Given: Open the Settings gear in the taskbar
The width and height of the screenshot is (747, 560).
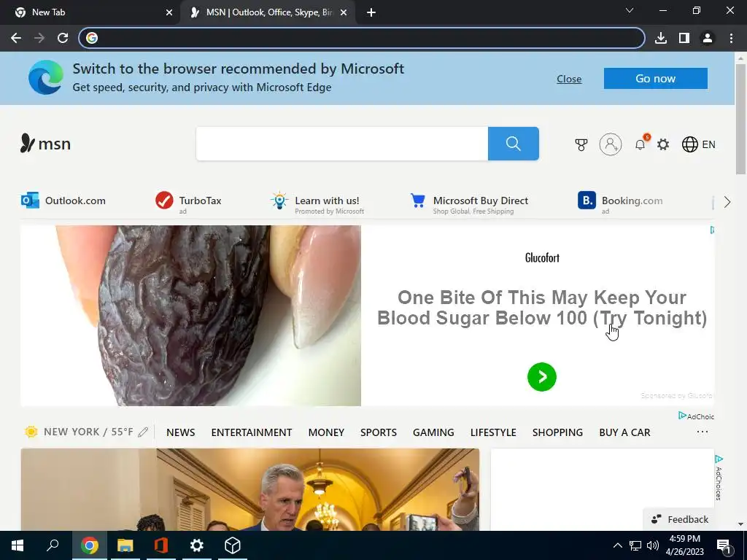Looking at the screenshot, I should (197, 545).
